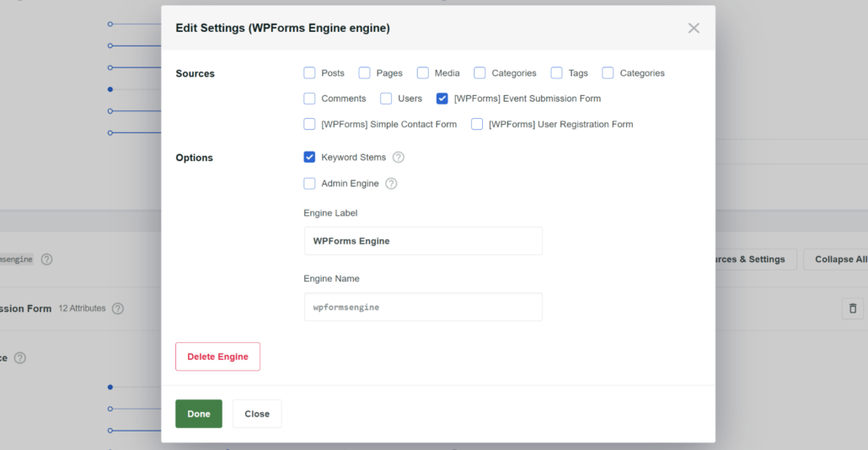The image size is (868, 450).
Task: Enable the Media source checkbox
Action: (x=423, y=73)
